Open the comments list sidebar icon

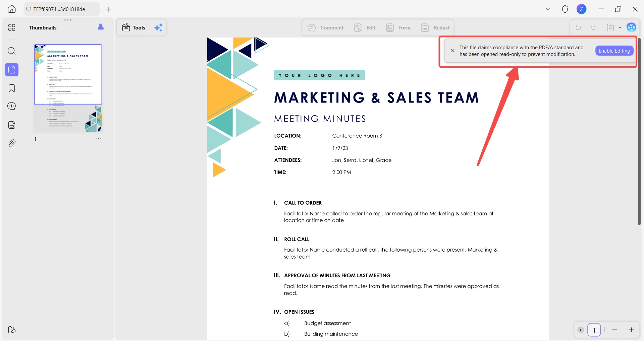[12, 106]
